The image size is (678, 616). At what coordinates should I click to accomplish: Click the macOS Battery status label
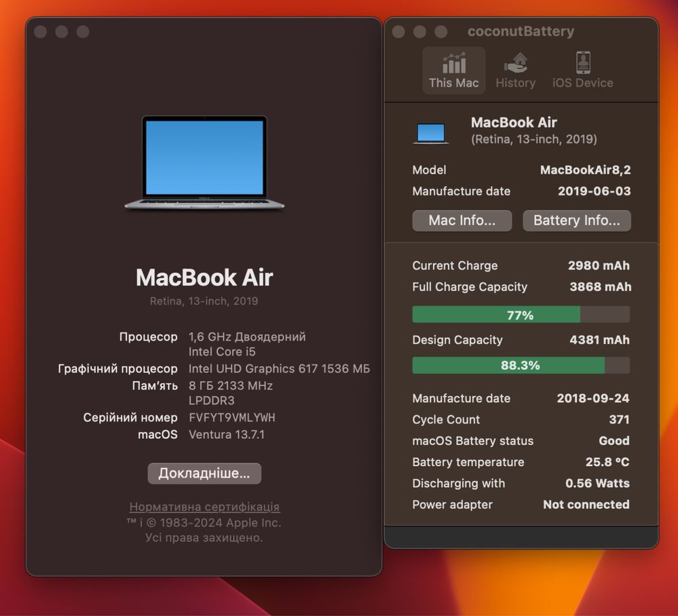coord(472,441)
